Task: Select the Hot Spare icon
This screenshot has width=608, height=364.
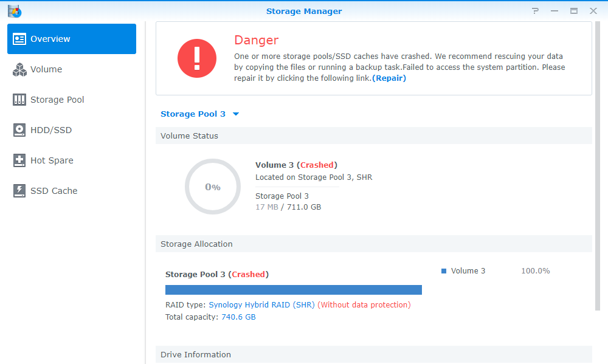Action: tap(19, 160)
